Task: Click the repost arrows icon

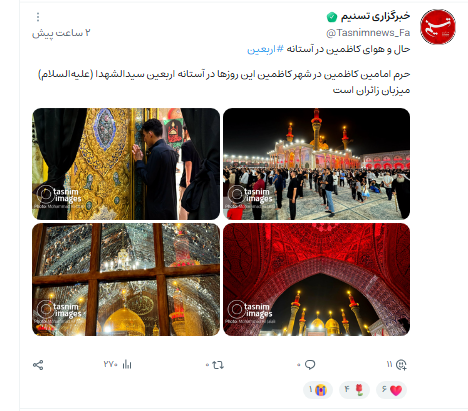Action: [218, 365]
